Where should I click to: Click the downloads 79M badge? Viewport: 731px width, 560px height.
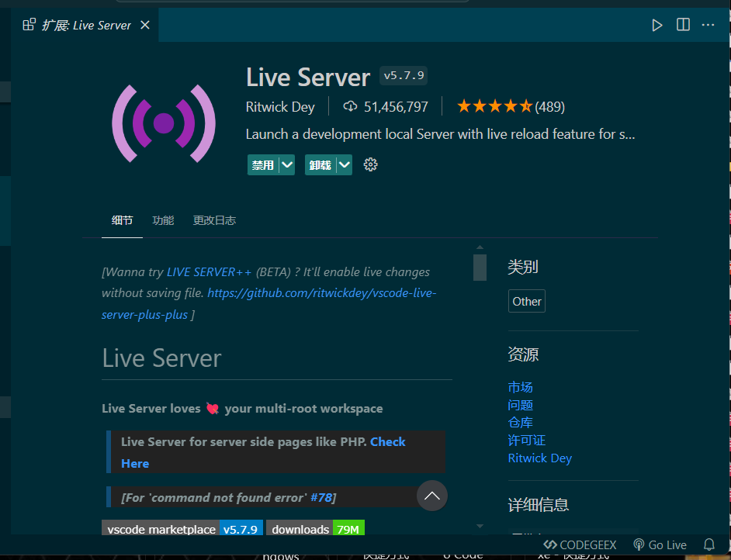click(x=316, y=529)
